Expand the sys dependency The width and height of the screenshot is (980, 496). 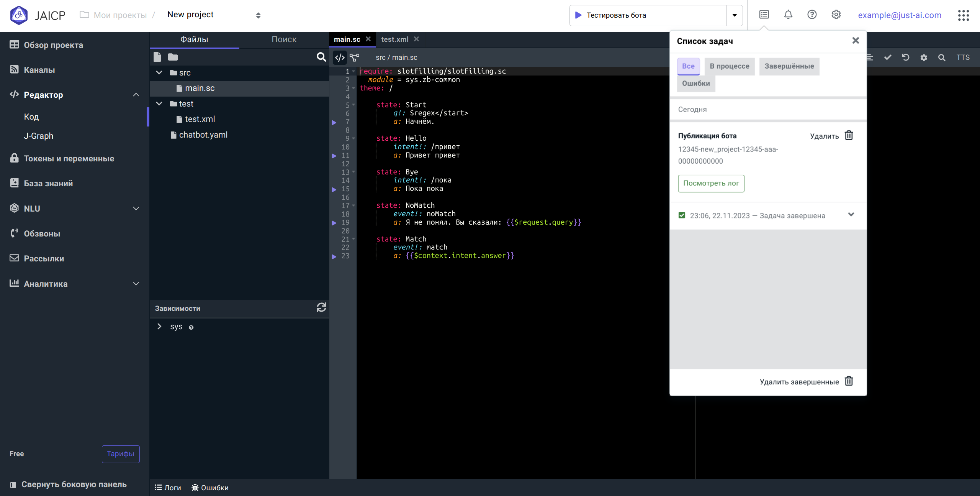(x=160, y=327)
